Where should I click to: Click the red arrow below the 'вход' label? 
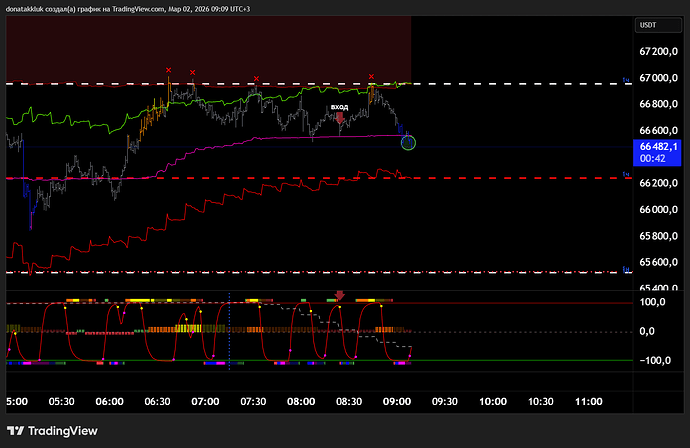click(x=340, y=119)
